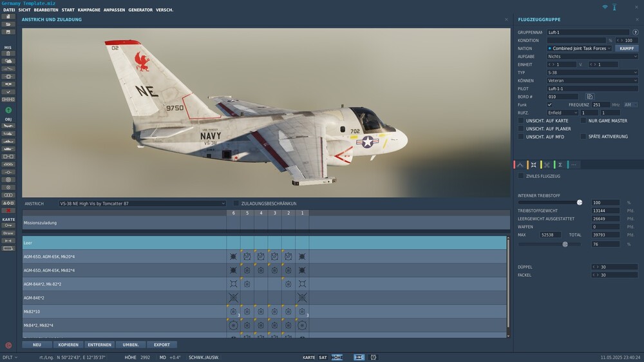The image size is (644, 362).
Task: Select the distance ruler icon under KARTE
Action: click(x=8, y=241)
